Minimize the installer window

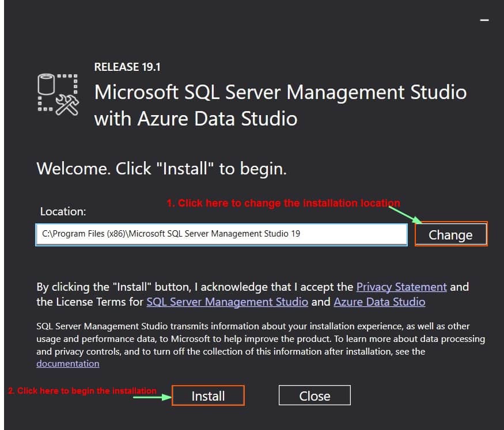coord(484,20)
